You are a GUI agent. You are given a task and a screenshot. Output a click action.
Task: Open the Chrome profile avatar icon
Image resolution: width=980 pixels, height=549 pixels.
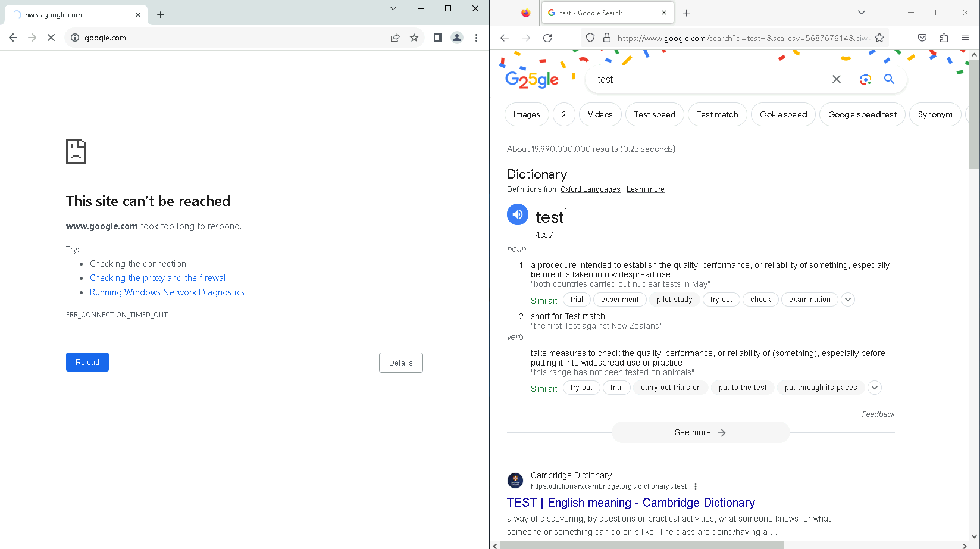pos(456,38)
